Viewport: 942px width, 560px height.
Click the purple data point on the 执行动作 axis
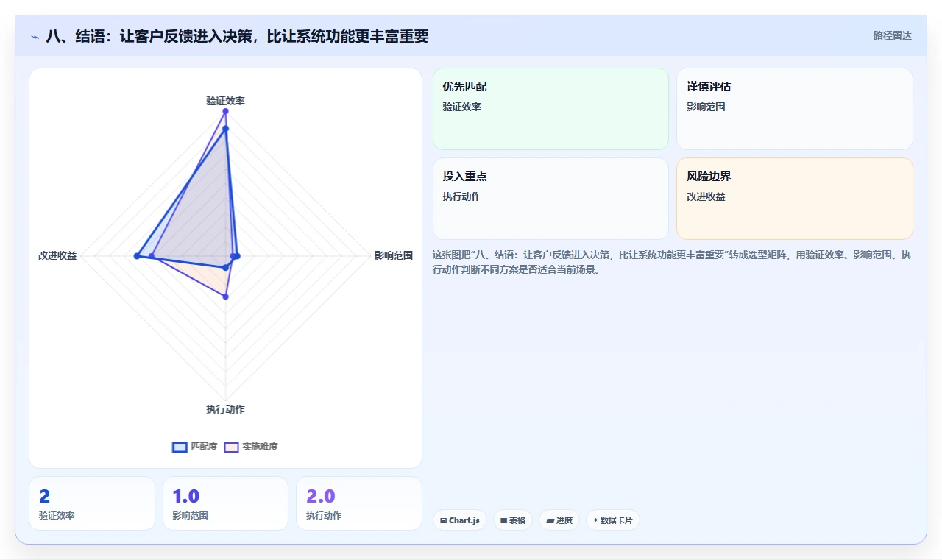226,297
